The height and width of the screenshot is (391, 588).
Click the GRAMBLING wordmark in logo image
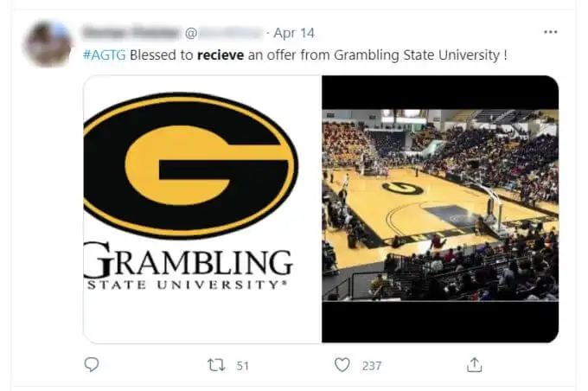pos(189,260)
